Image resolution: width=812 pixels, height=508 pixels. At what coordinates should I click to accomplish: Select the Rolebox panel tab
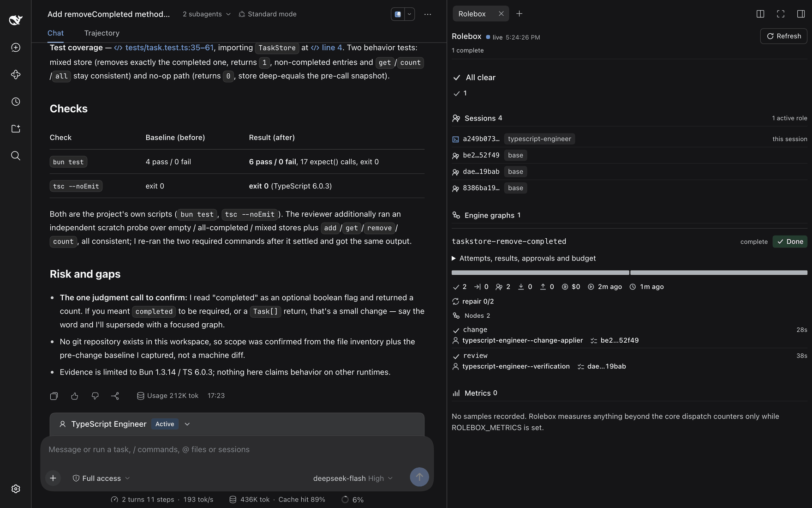[x=472, y=14]
